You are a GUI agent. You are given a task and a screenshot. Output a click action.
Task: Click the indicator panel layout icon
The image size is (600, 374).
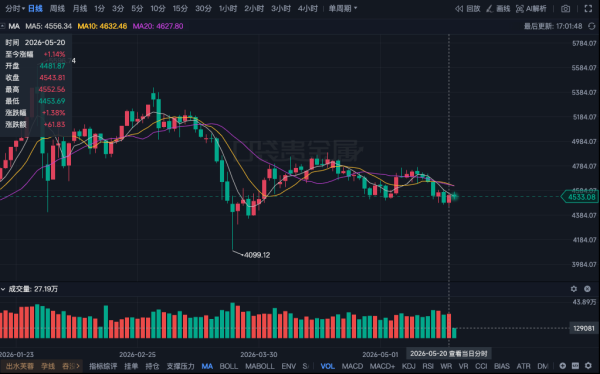(576, 366)
